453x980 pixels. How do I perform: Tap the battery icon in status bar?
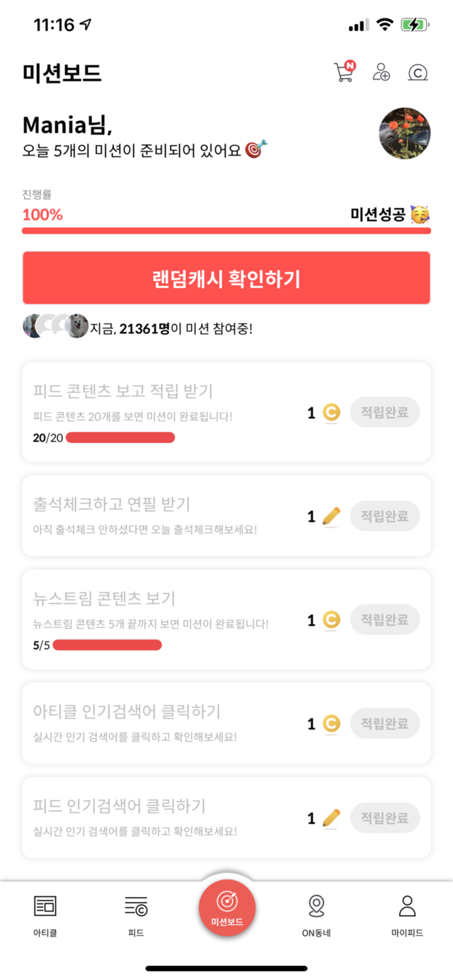tap(415, 25)
